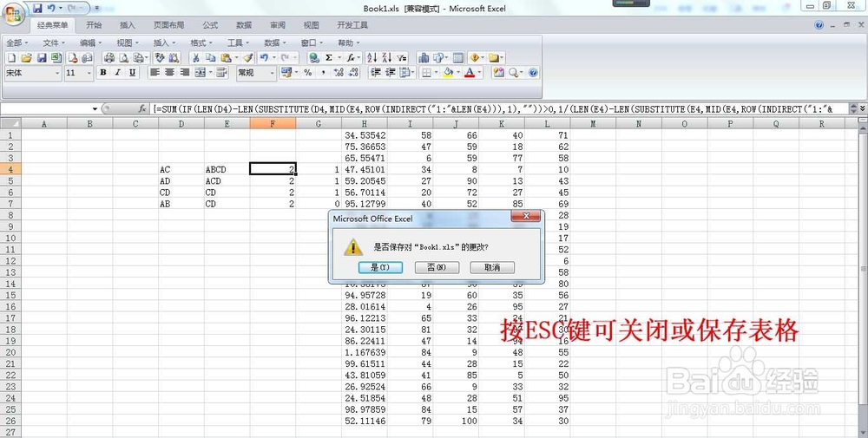Click 是(Y) to save changes

tap(380, 267)
